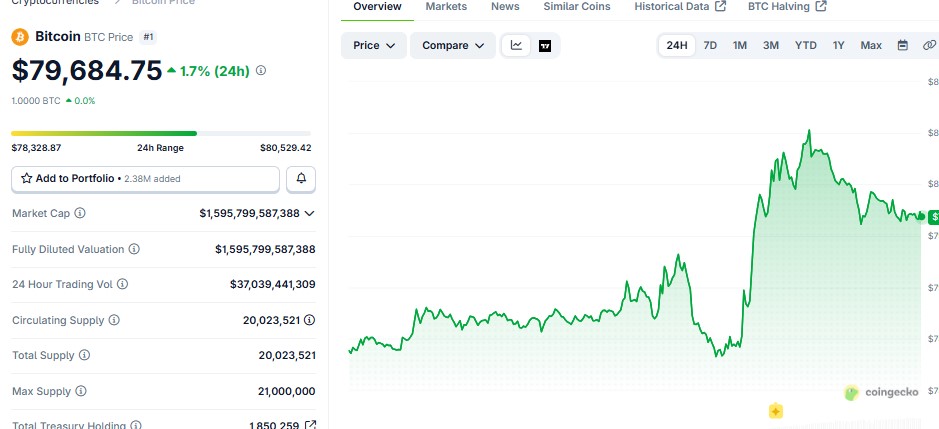Click info icon after 20,023,521 circulating value
The width and height of the screenshot is (939, 429).
[x=310, y=320]
